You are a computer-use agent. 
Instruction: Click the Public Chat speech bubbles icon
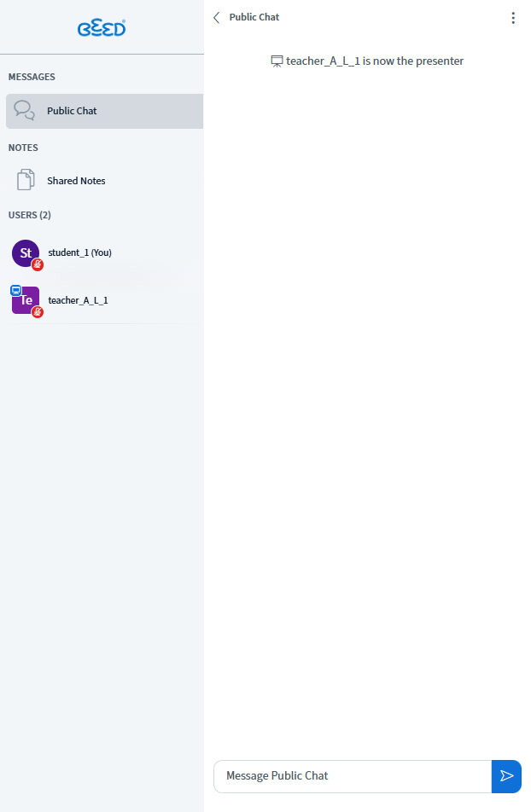click(24, 110)
